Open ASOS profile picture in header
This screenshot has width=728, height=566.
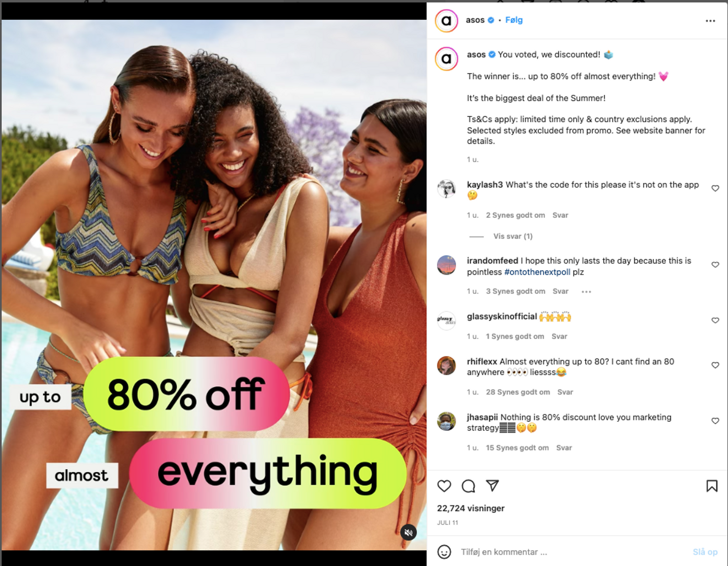click(446, 21)
